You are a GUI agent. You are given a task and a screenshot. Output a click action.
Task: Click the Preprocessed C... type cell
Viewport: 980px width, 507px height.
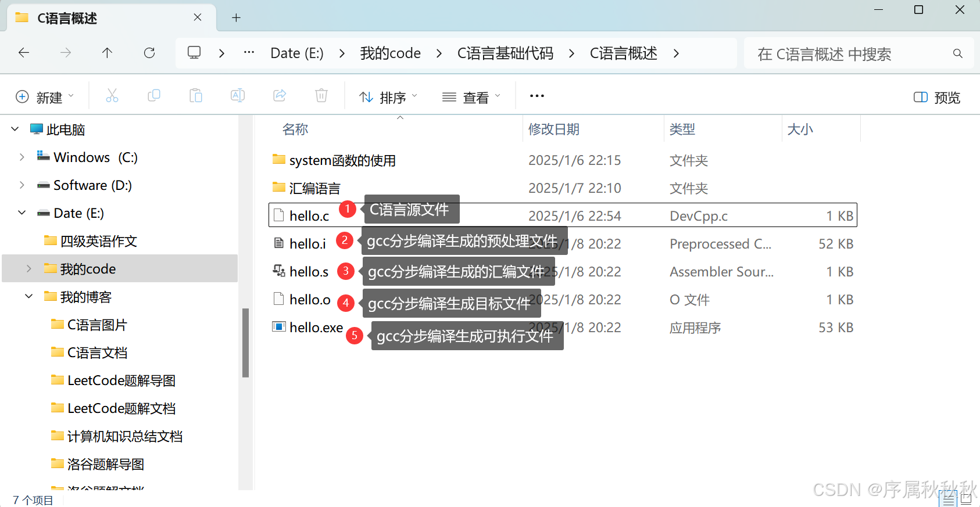point(721,244)
